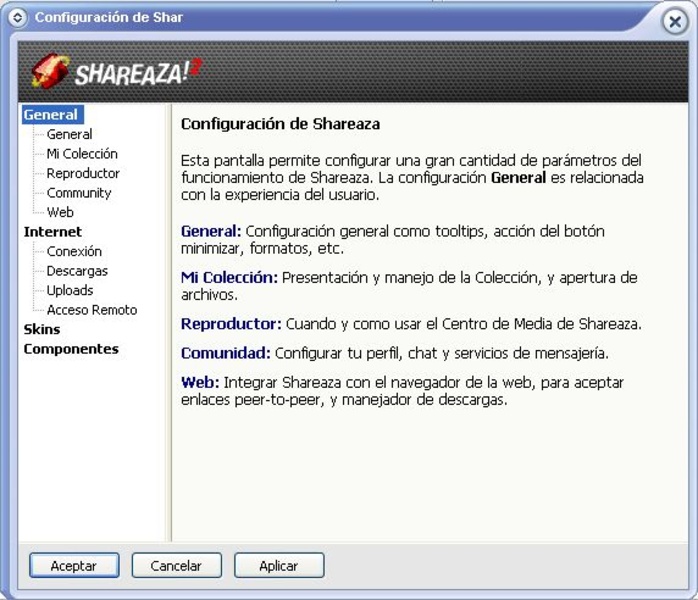Click the bold Reproductor: label in description
Screen dimensions: 698x600
click(x=231, y=324)
